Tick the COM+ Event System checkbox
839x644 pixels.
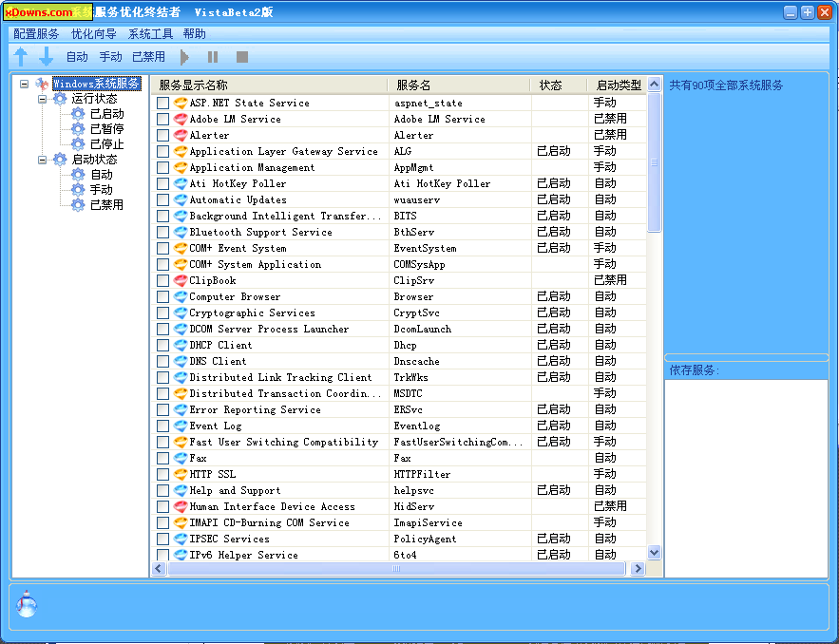coord(162,248)
